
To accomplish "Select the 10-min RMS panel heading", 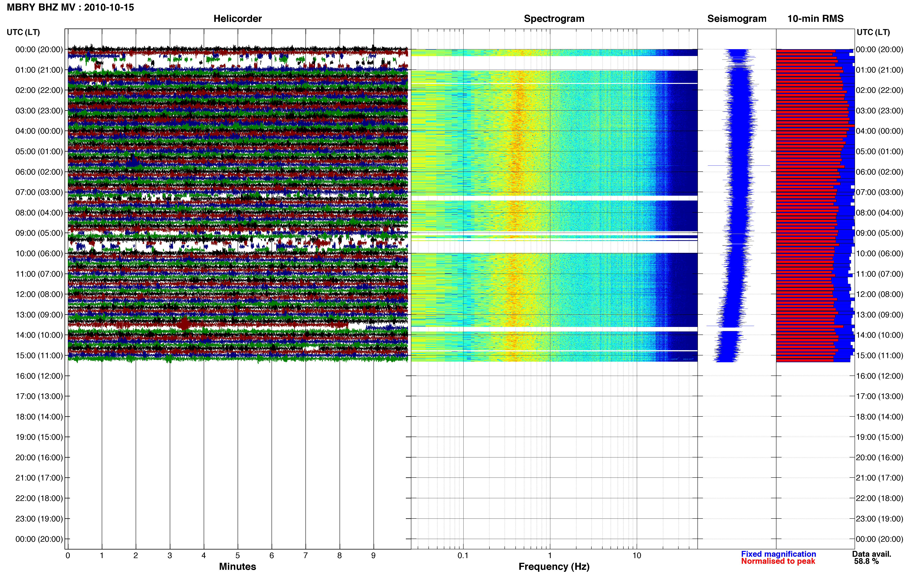I will point(815,18).
